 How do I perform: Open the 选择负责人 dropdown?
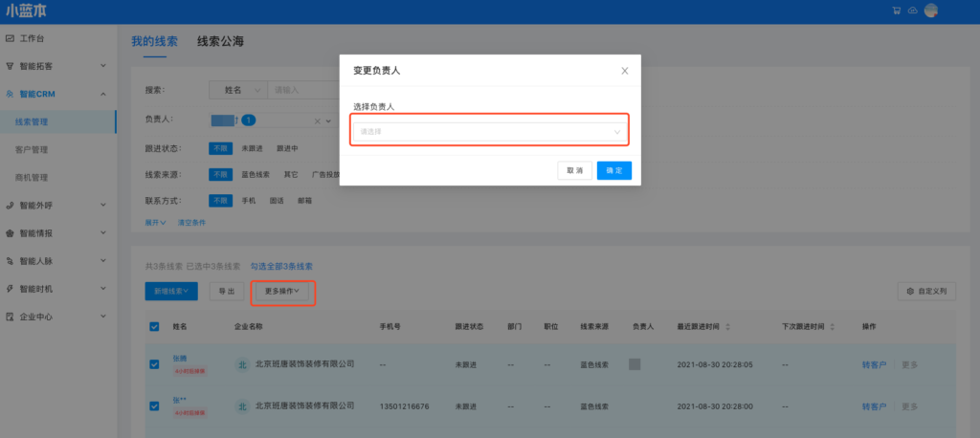(489, 131)
